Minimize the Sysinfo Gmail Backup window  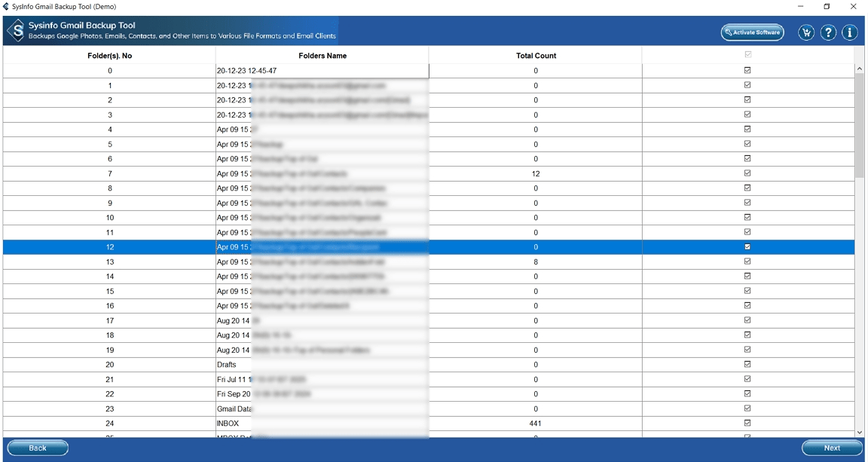pos(800,7)
